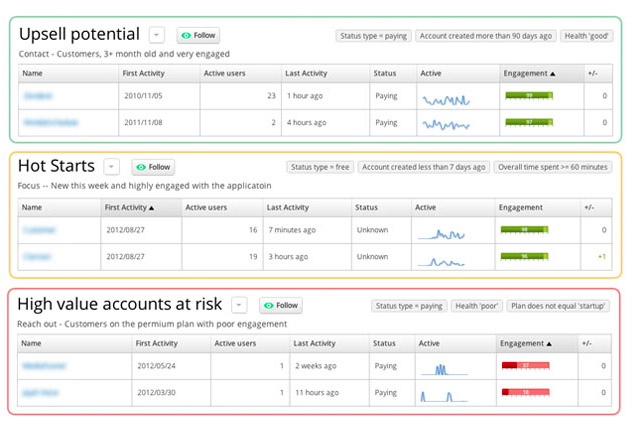Click activity sparkline in first Hot Starts row
The height and width of the screenshot is (441, 632).
click(x=441, y=232)
